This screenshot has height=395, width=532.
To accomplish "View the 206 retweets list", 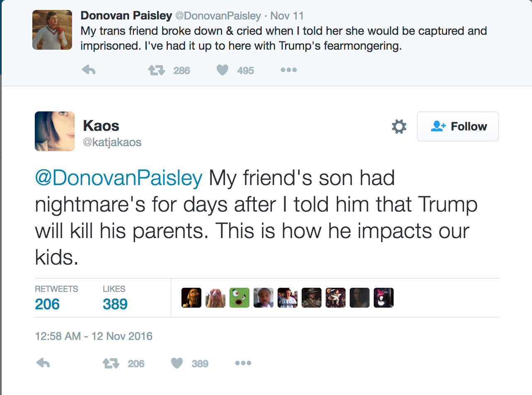I will coord(47,304).
